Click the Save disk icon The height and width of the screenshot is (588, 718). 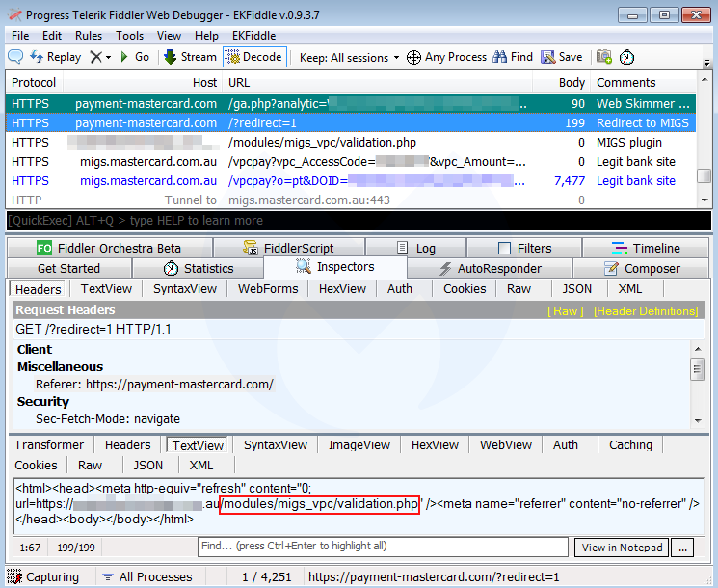[x=548, y=57]
